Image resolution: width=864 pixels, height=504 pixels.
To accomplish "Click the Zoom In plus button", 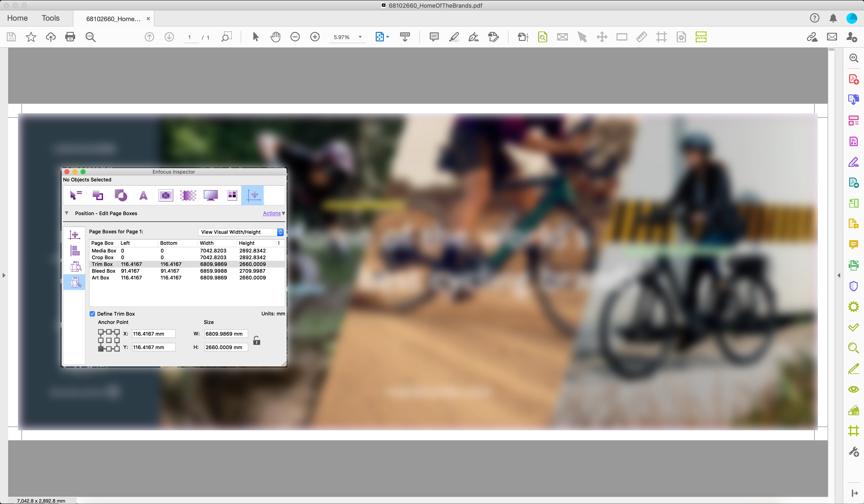I will point(314,37).
